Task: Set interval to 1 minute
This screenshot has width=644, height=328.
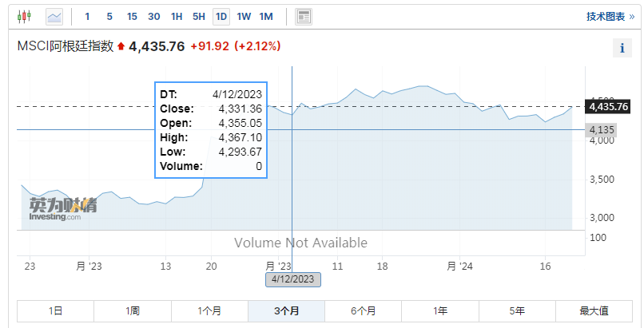Action: pos(87,17)
